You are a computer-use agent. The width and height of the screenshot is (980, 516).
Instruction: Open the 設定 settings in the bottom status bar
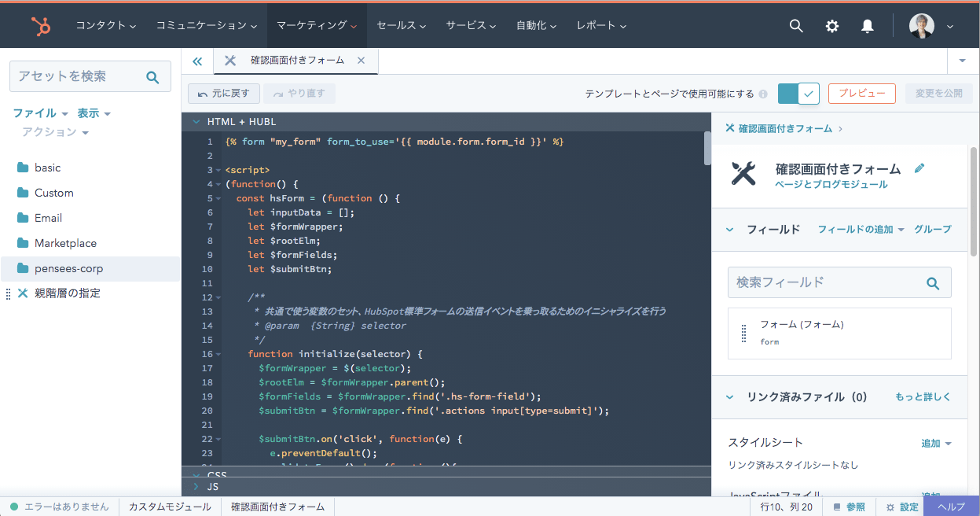(901, 507)
